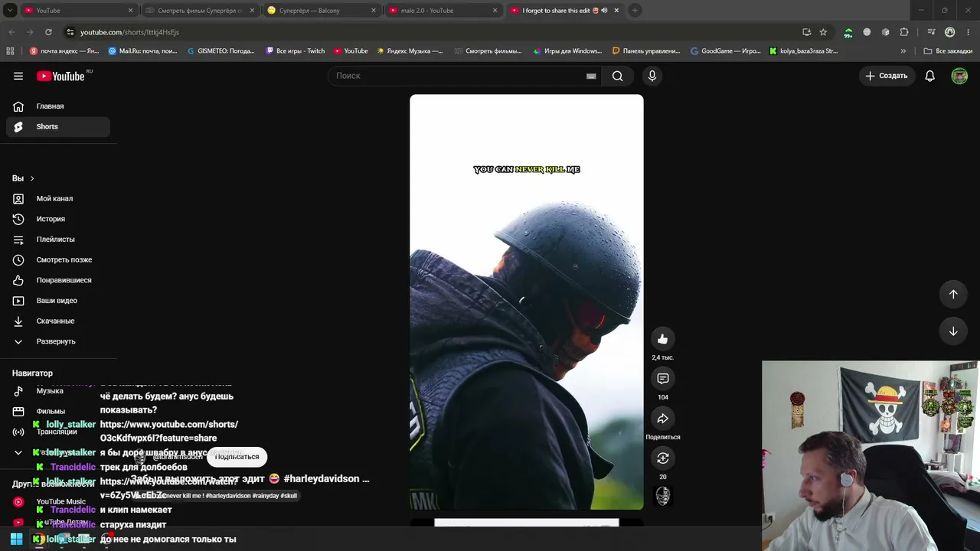The image size is (980, 551).
Task: Click the magnifier search button
Action: click(x=618, y=76)
